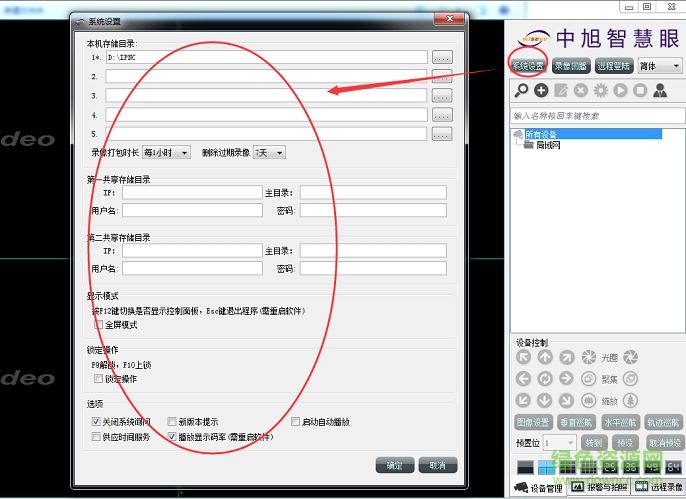Click the search magnifier icon
Image resolution: width=686 pixels, height=499 pixels.
521,91
